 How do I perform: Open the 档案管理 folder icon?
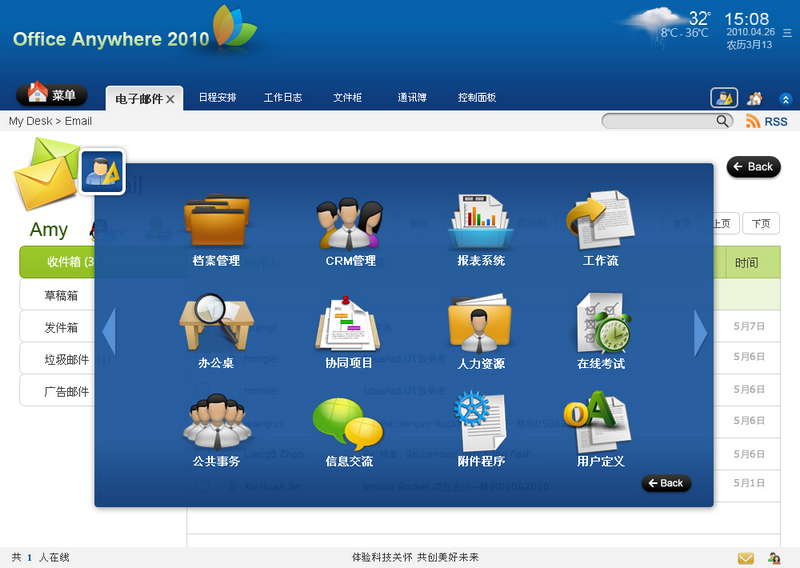click(217, 221)
